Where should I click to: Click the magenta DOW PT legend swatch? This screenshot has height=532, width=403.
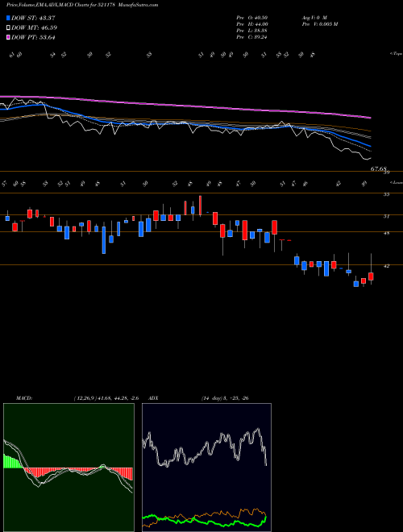point(8,37)
